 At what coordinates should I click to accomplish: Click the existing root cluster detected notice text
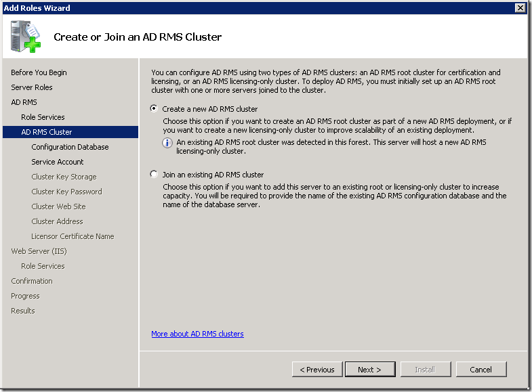[x=331, y=147]
